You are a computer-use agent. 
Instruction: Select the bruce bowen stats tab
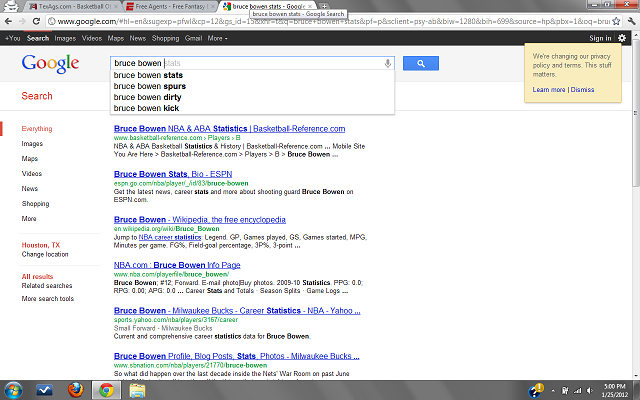click(x=268, y=6)
